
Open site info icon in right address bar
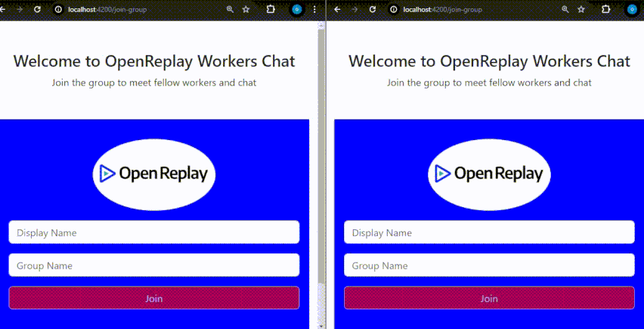(395, 9)
